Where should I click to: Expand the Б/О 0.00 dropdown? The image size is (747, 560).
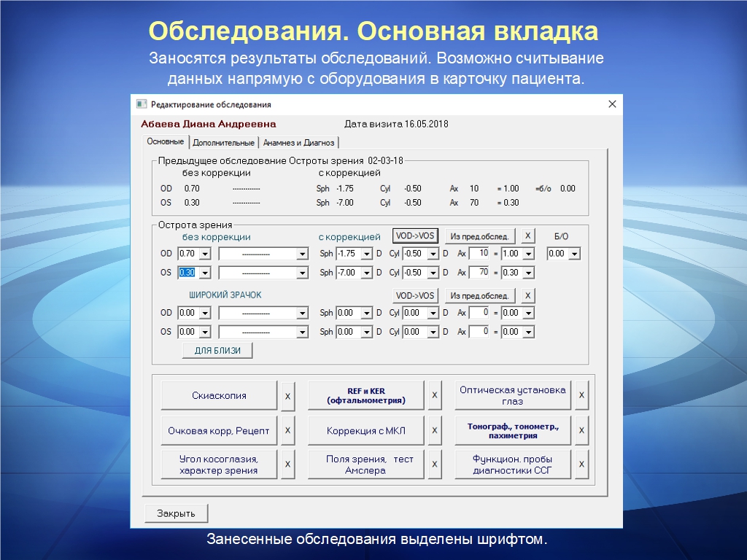point(574,254)
